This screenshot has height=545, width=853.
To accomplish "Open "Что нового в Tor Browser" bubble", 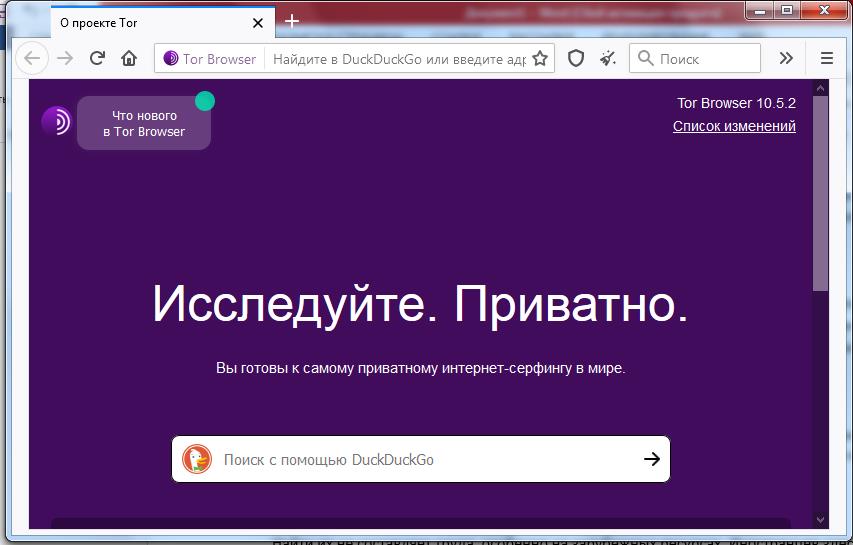I will [x=144, y=123].
